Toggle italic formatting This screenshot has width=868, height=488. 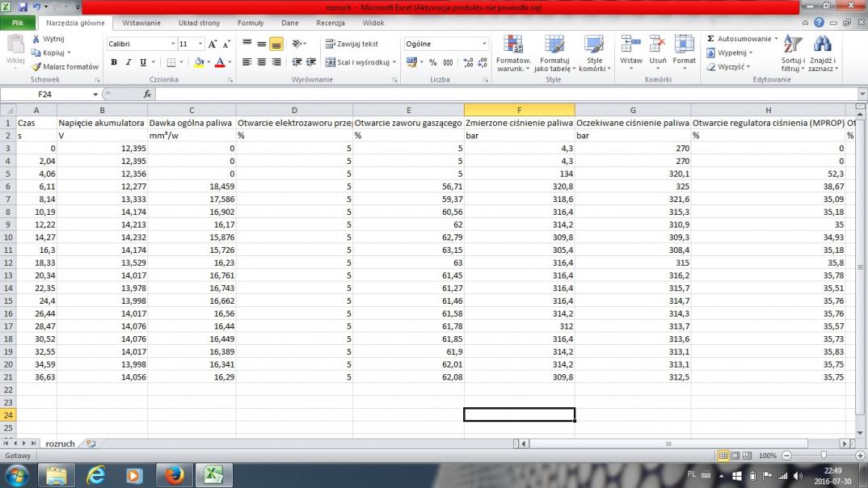pos(129,62)
